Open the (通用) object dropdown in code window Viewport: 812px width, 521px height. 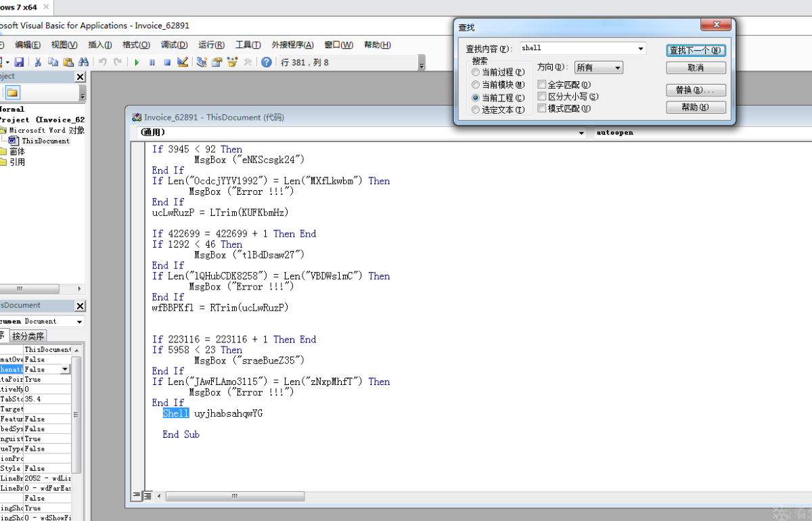point(581,133)
